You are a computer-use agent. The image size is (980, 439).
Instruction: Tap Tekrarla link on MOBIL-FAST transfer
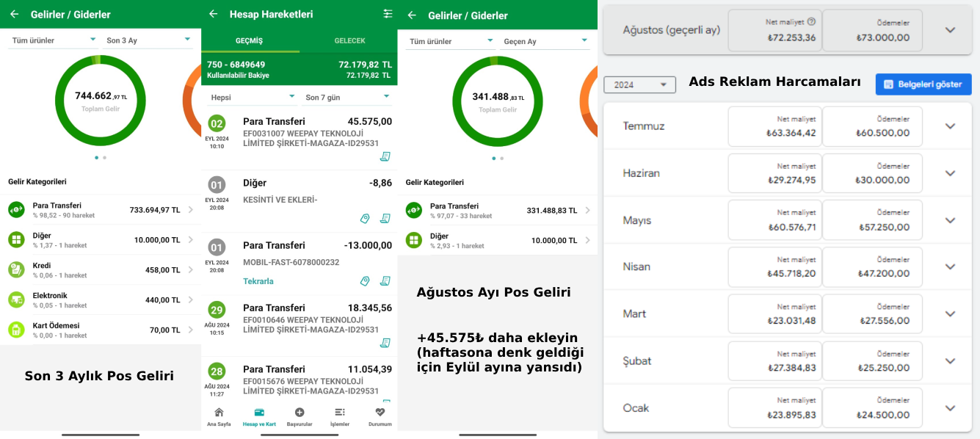point(258,281)
